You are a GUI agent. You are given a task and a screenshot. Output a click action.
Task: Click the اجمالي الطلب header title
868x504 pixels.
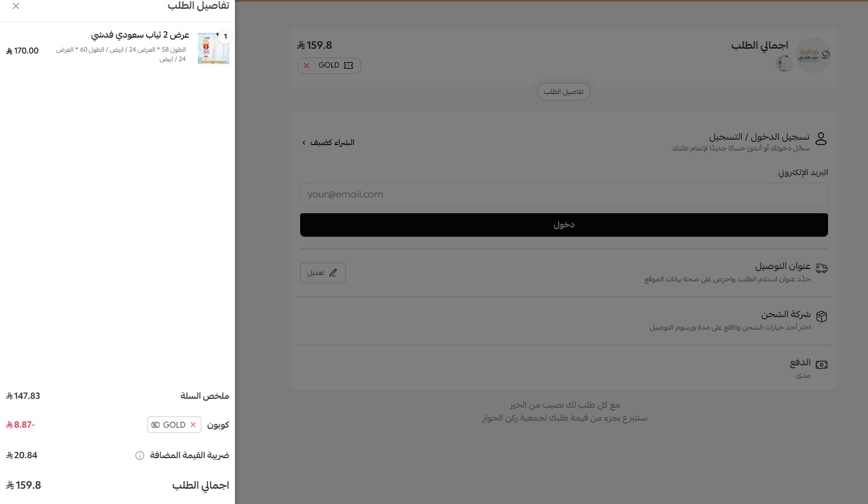[x=759, y=45]
